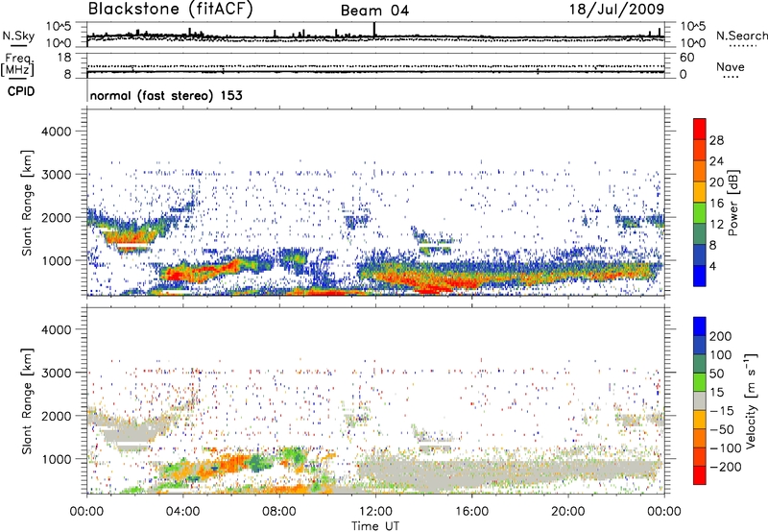Click the "Time UT" axis title
The width and height of the screenshot is (768, 532).
tap(375, 526)
